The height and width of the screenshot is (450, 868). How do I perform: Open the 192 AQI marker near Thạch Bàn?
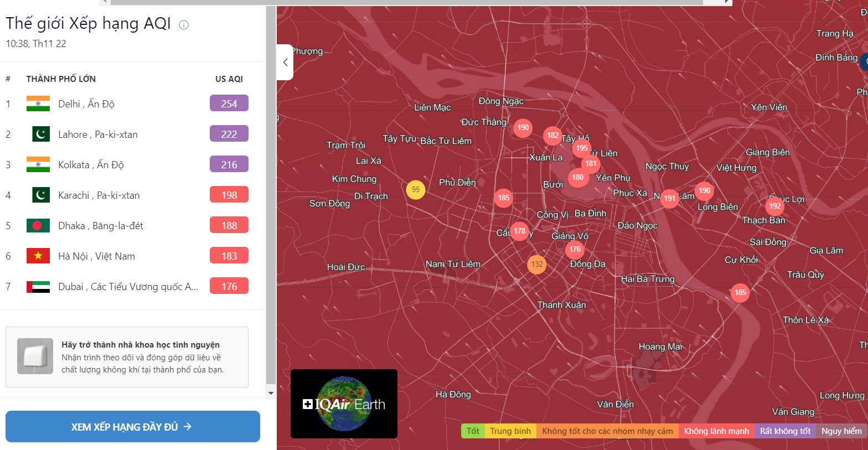(775, 206)
